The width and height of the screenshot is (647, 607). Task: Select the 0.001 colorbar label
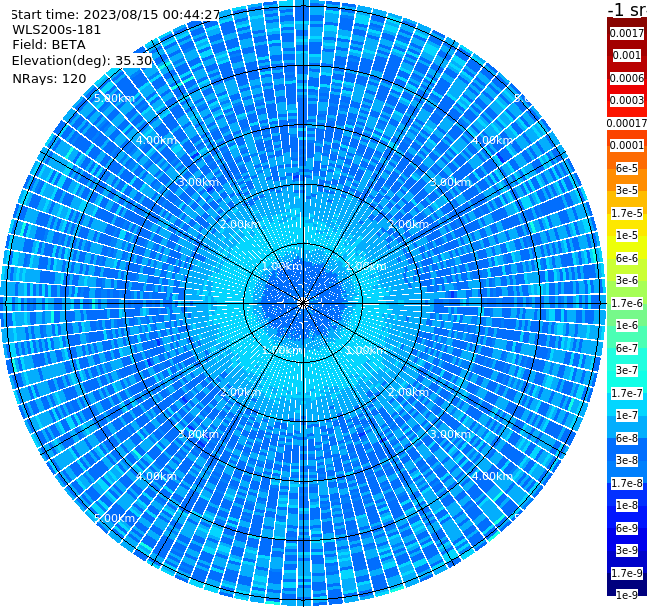click(x=627, y=55)
